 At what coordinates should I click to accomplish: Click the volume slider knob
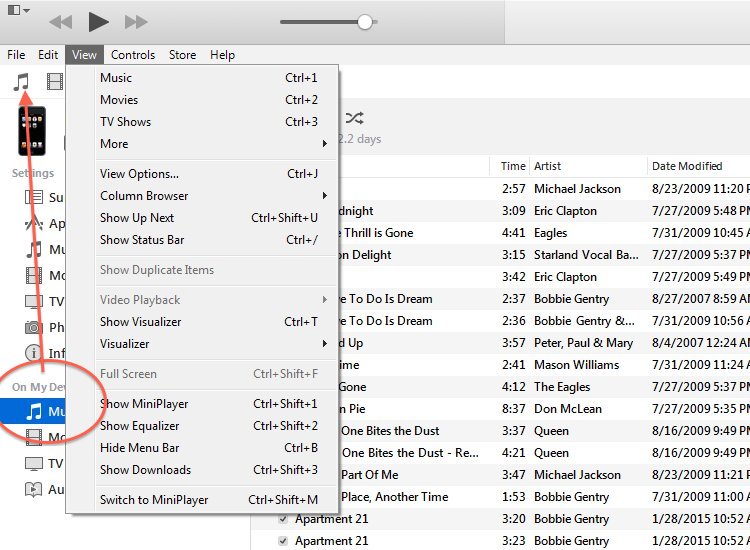[365, 22]
